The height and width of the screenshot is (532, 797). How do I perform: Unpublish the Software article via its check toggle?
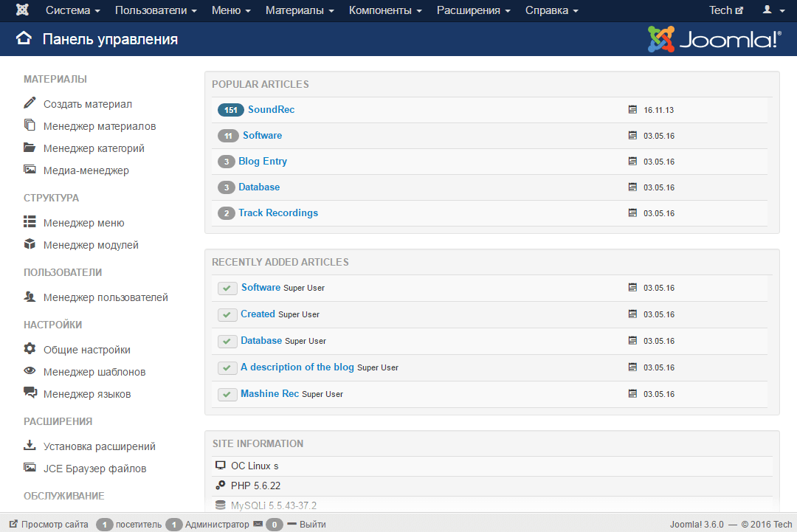click(227, 288)
